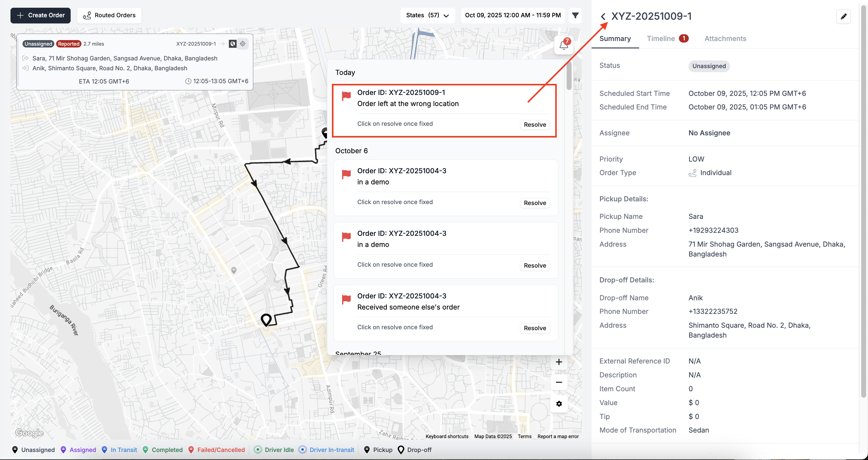Click the locate target icon on order card
The width and height of the screenshot is (868, 460).
coord(243,44)
